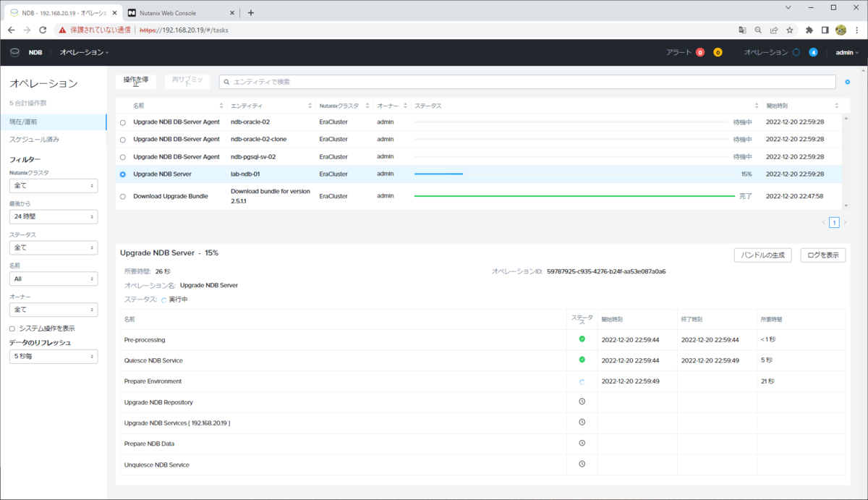Viewport: 868px width, 500px height.
Task: Click the アラート item in the header
Action: [x=678, y=52]
